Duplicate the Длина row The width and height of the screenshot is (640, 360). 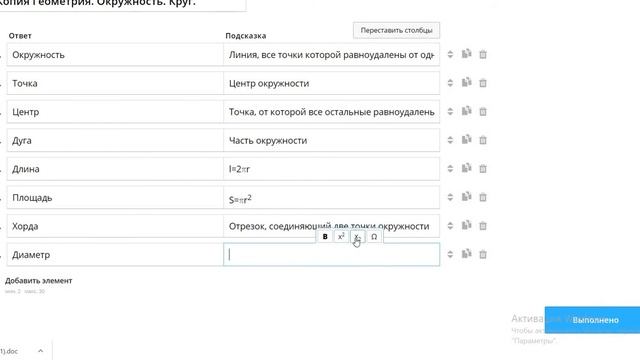coord(467,168)
